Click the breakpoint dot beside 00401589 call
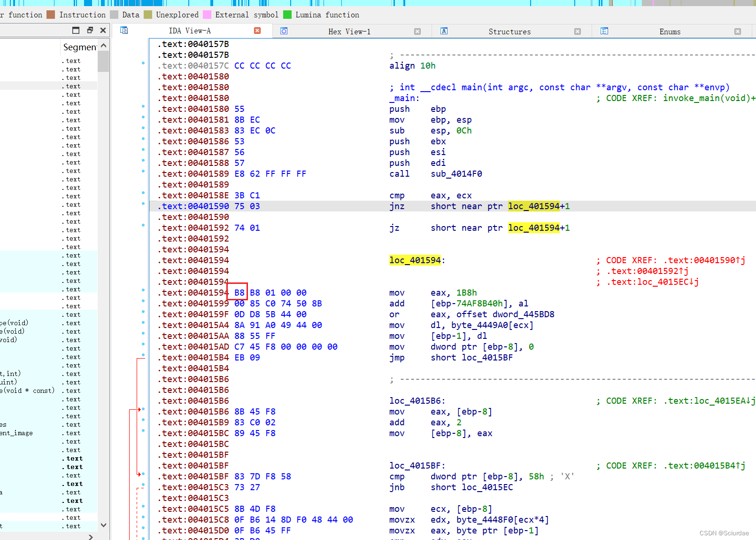 [x=143, y=172]
